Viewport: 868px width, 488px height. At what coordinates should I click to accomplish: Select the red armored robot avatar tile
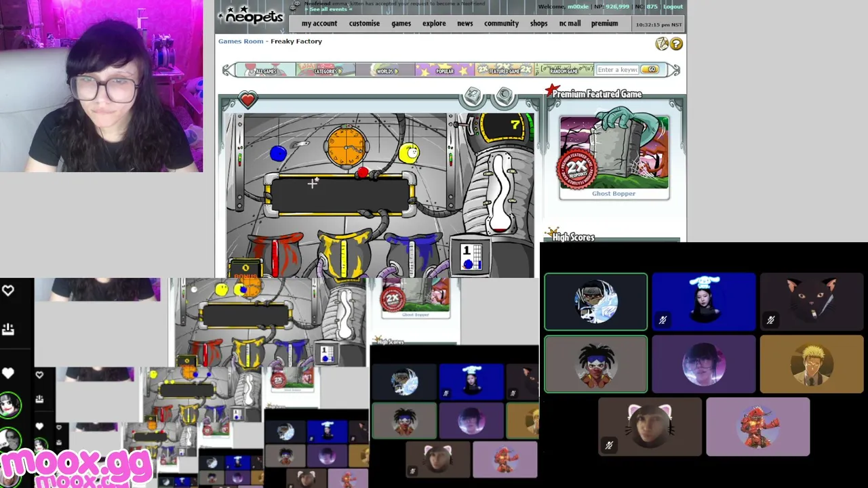[x=757, y=427]
